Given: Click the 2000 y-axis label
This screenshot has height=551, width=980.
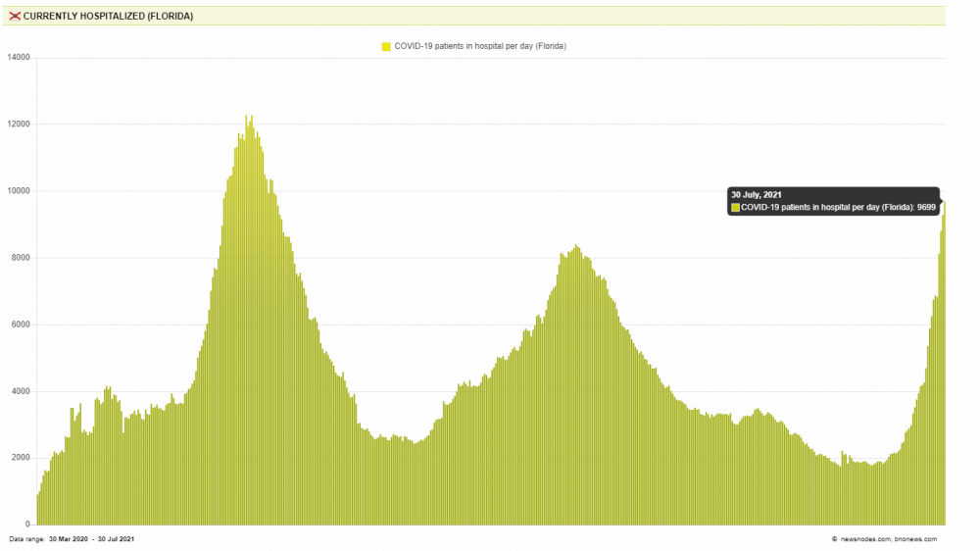Looking at the screenshot, I should [21, 458].
